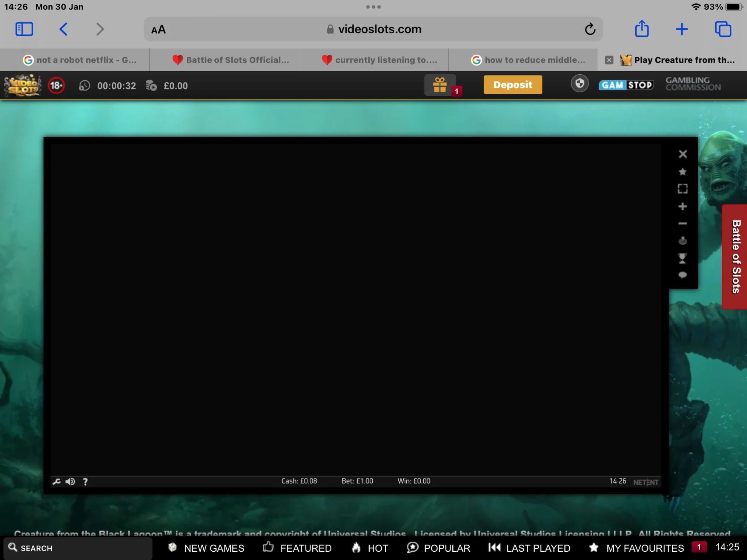
Task: Reload the page with the refresh icon
Action: [x=590, y=29]
